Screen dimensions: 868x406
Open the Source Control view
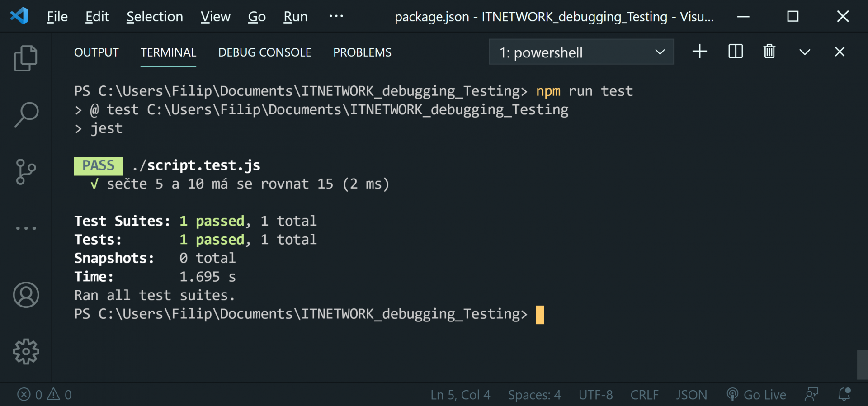pyautogui.click(x=26, y=172)
